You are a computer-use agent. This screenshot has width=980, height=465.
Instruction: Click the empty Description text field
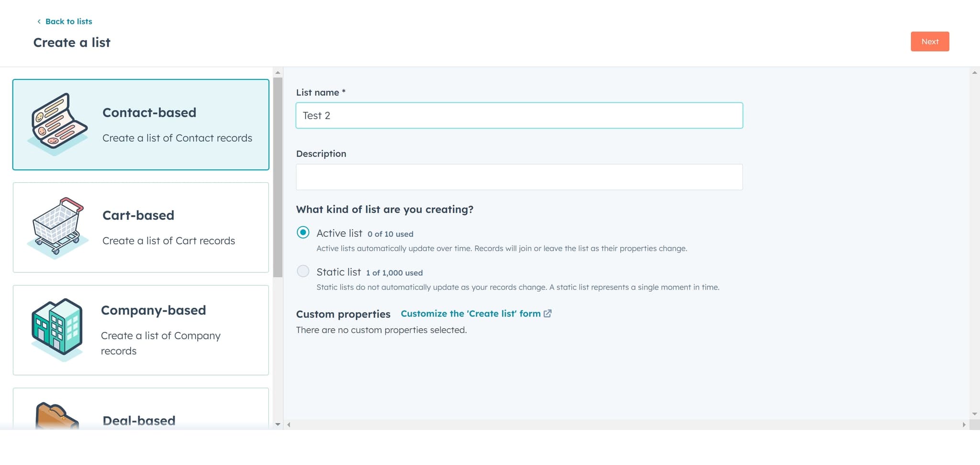(519, 177)
